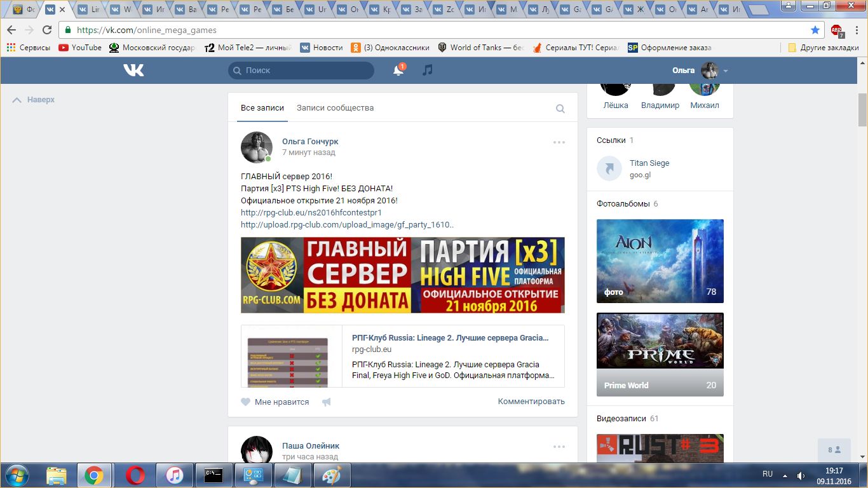Select the Все записи tab

click(x=262, y=108)
